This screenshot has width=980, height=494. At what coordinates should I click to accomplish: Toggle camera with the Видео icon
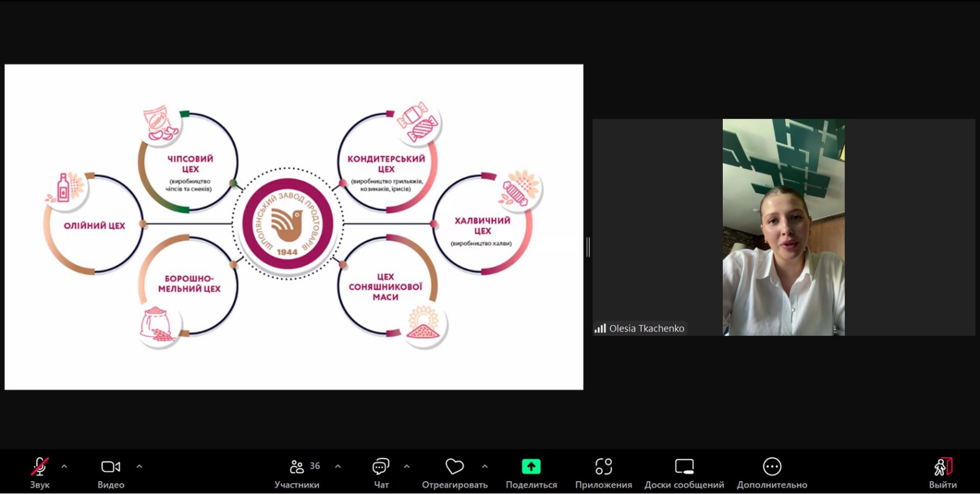pos(111,467)
